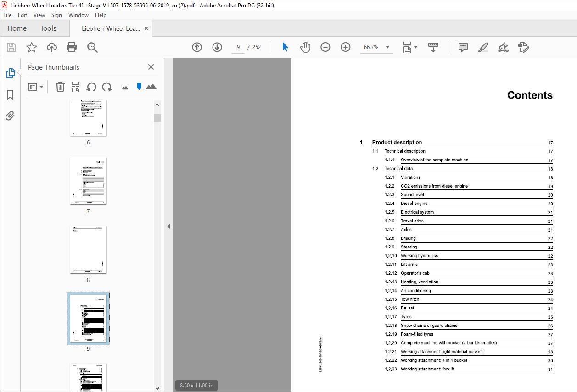Print the document via printer icon
This screenshot has height=392, width=577.
click(72, 47)
